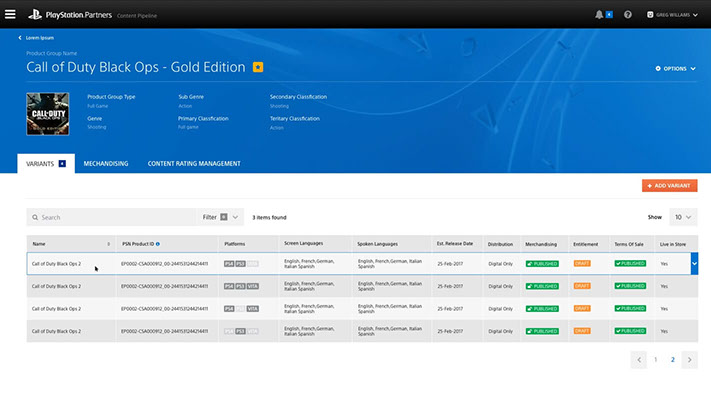Click the OPTIONS gear icon

click(658, 69)
